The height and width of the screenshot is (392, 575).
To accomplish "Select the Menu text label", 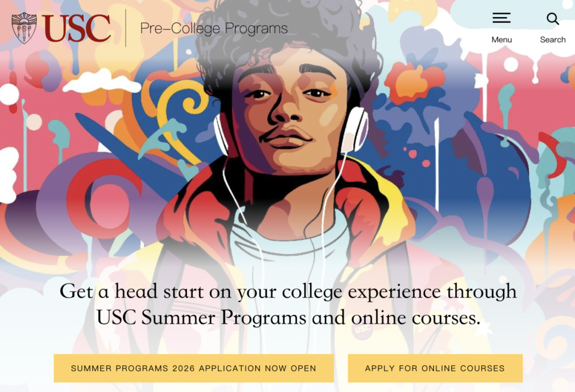I will pyautogui.click(x=502, y=40).
